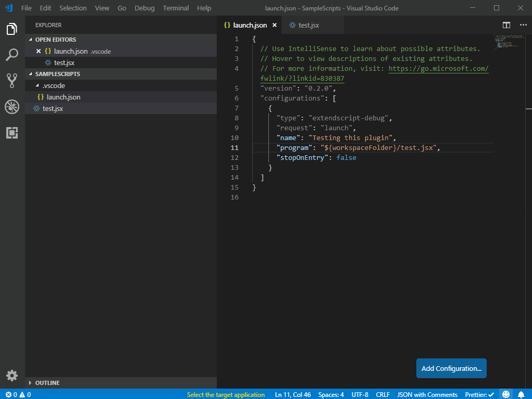Close the launch.json editor tab

(x=275, y=25)
